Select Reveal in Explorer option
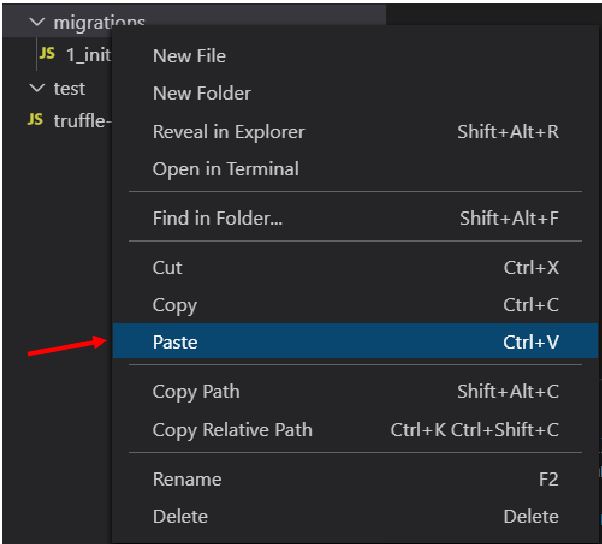 (x=228, y=132)
